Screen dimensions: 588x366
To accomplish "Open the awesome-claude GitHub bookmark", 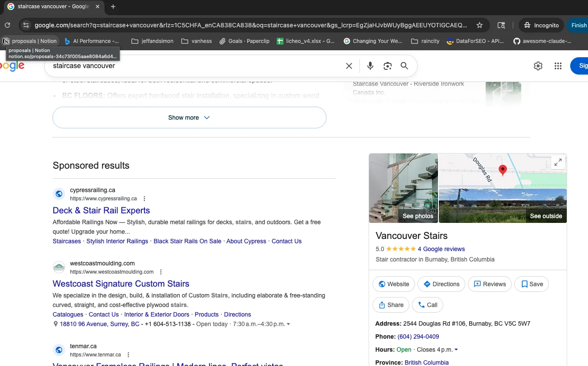I will tap(542, 41).
